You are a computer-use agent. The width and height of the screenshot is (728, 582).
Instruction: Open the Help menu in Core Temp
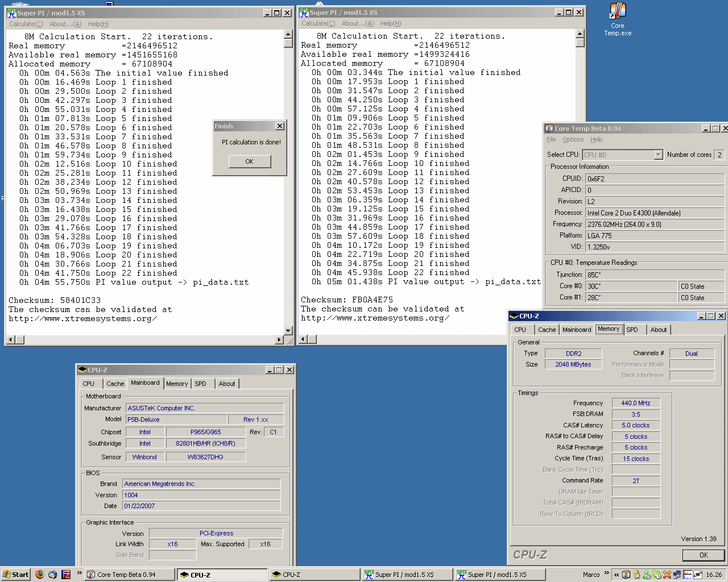click(596, 139)
